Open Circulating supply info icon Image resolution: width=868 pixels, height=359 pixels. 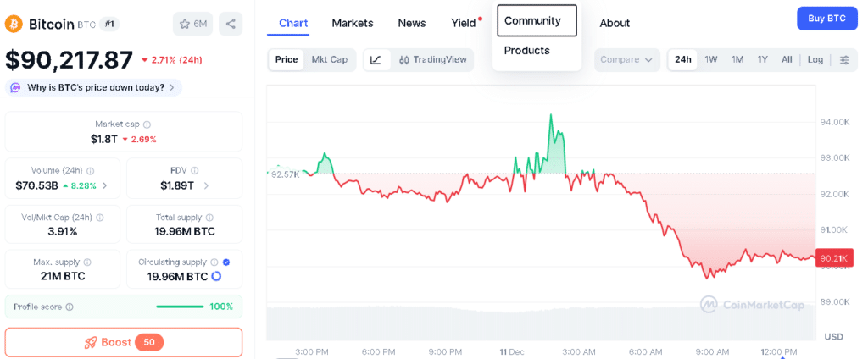tap(214, 262)
